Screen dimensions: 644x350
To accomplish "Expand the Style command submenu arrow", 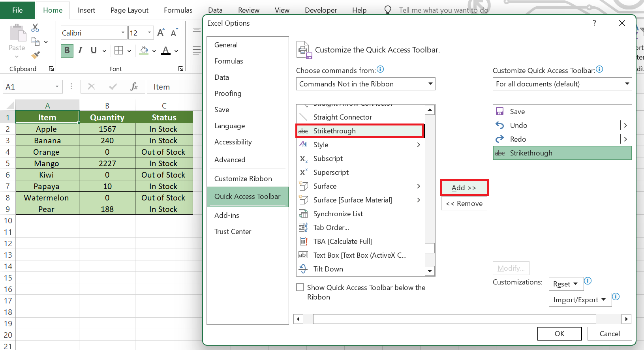I will [x=419, y=145].
